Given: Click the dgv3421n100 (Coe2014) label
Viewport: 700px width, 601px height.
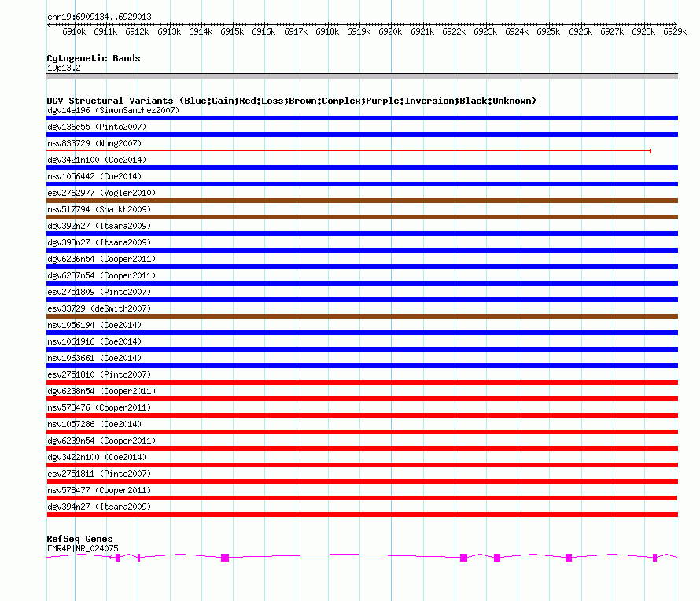Looking at the screenshot, I should pos(97,160).
